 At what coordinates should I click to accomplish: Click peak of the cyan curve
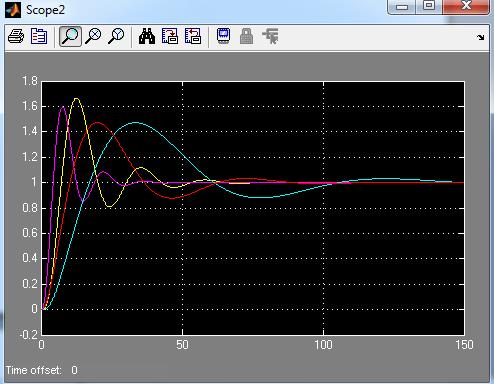tap(135, 123)
